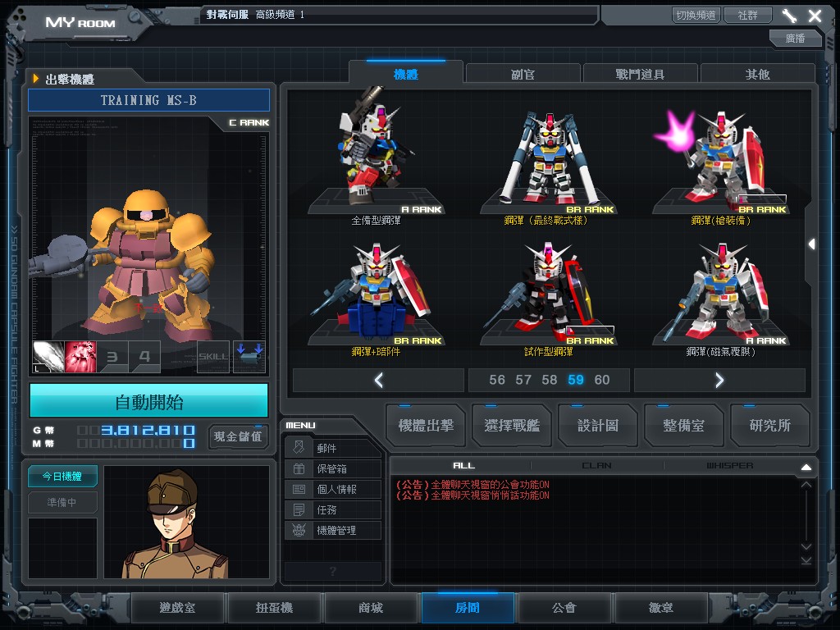Image resolution: width=840 pixels, height=630 pixels.
Task: Select the red second weapon slot icon
Action: (80, 357)
